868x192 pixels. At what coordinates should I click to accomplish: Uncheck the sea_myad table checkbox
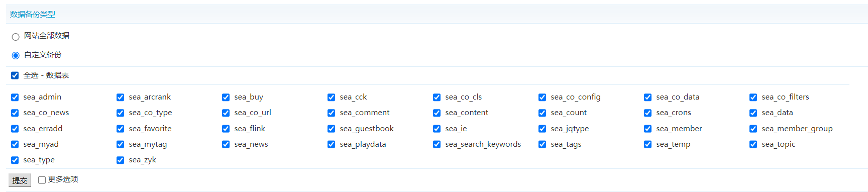[15, 145]
